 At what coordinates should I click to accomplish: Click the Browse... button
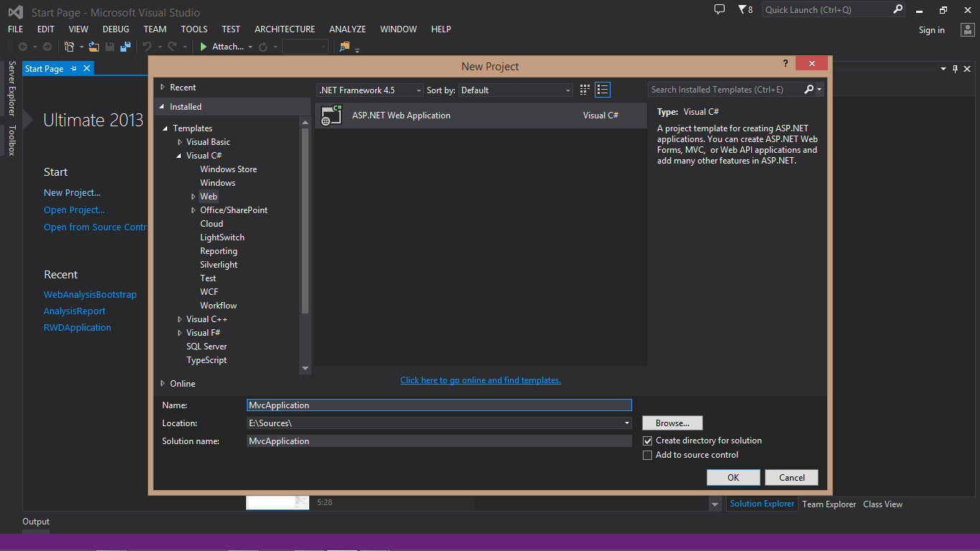pos(672,423)
